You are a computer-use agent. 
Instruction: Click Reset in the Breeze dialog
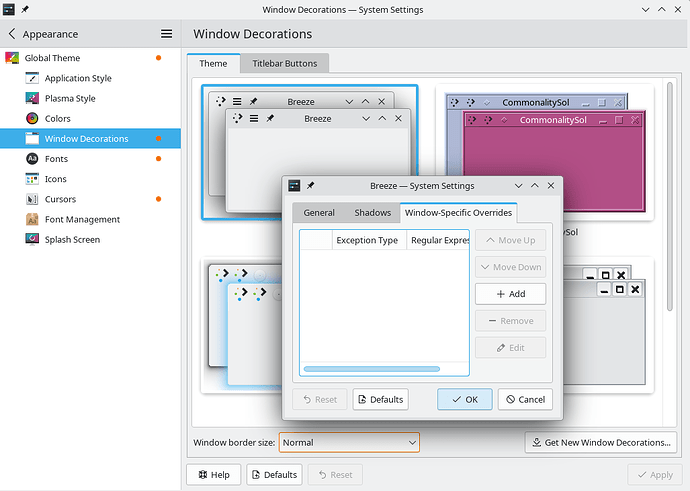click(320, 399)
